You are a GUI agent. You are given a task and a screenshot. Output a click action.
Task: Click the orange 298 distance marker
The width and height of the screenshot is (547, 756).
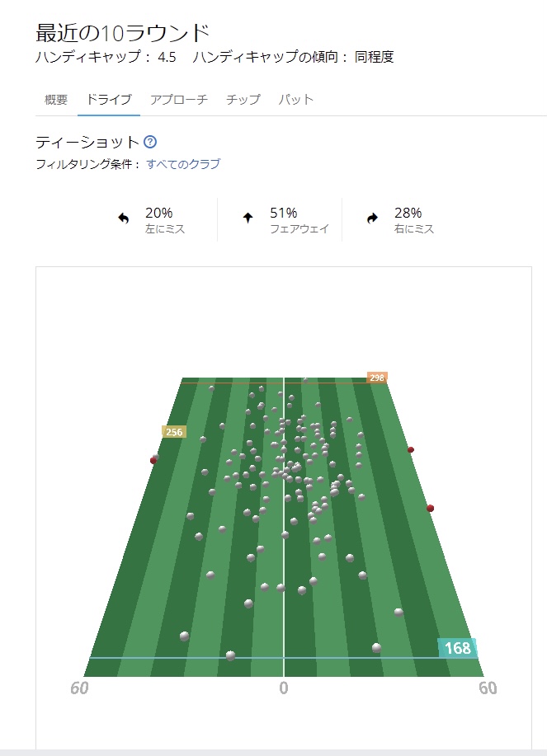coord(377,378)
